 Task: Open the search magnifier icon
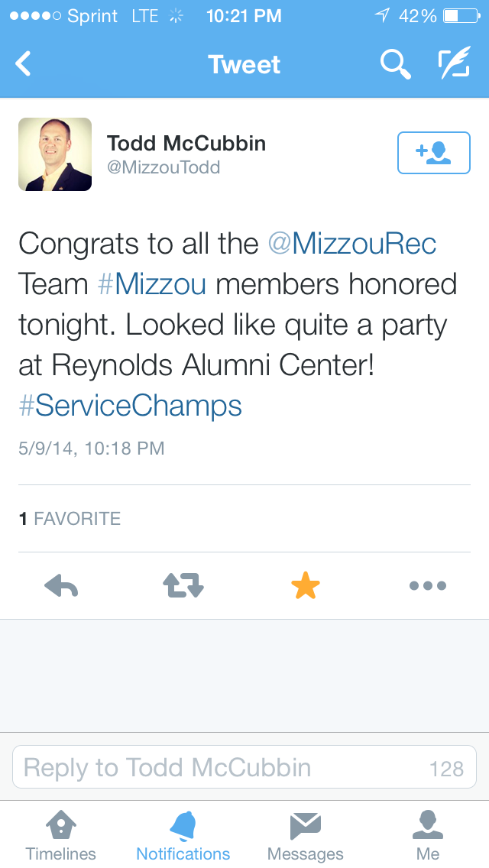(395, 64)
